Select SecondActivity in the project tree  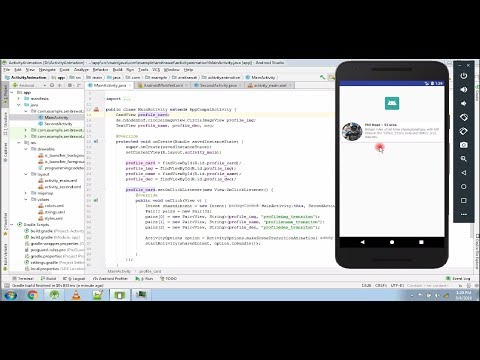[x=58, y=124]
